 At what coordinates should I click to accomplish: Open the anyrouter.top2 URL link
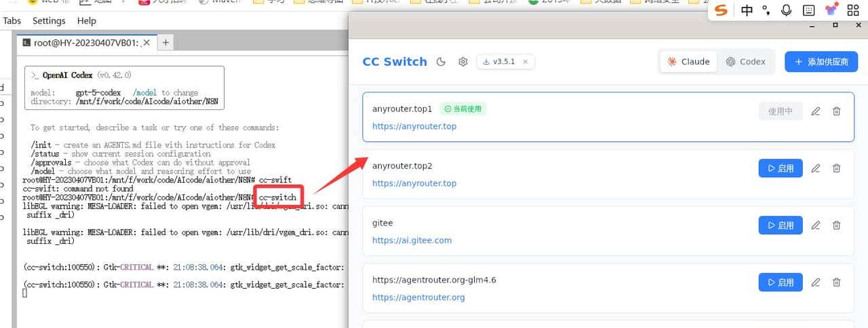point(414,183)
